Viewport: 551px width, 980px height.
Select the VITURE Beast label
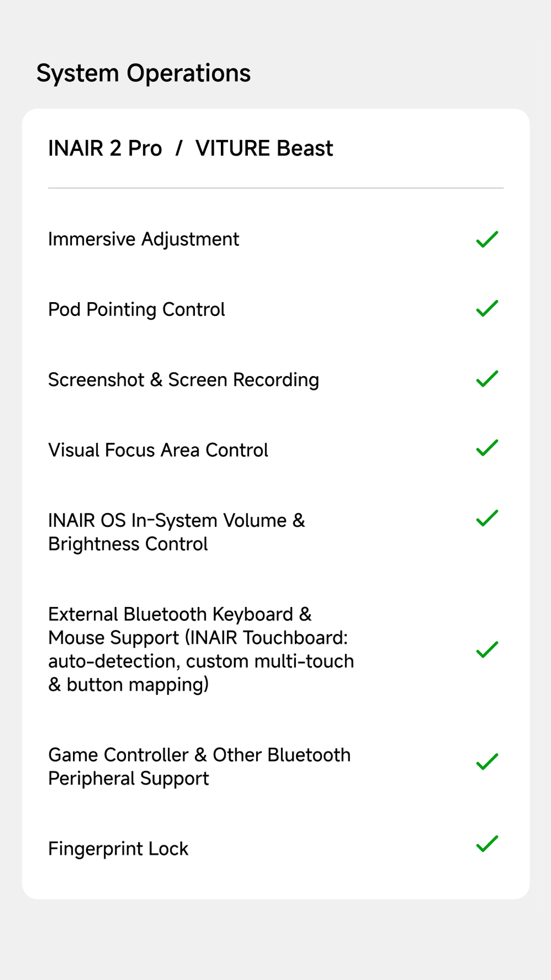coord(264,149)
